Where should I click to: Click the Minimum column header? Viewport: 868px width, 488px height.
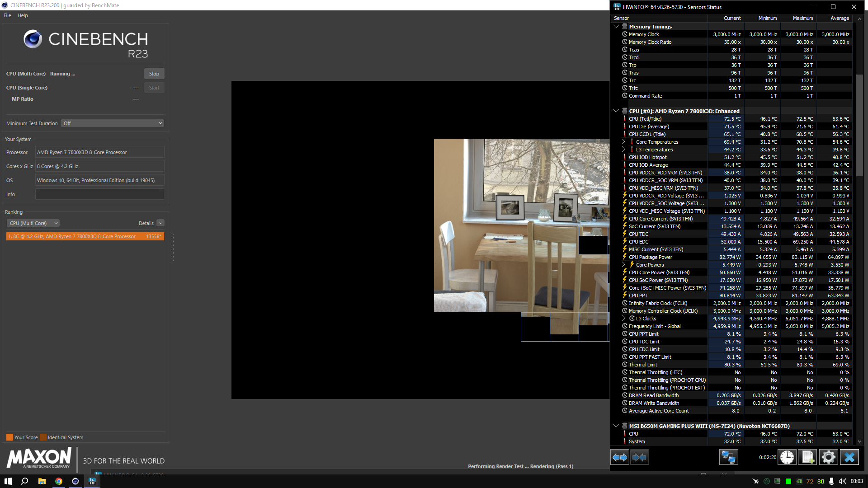[x=761, y=18]
